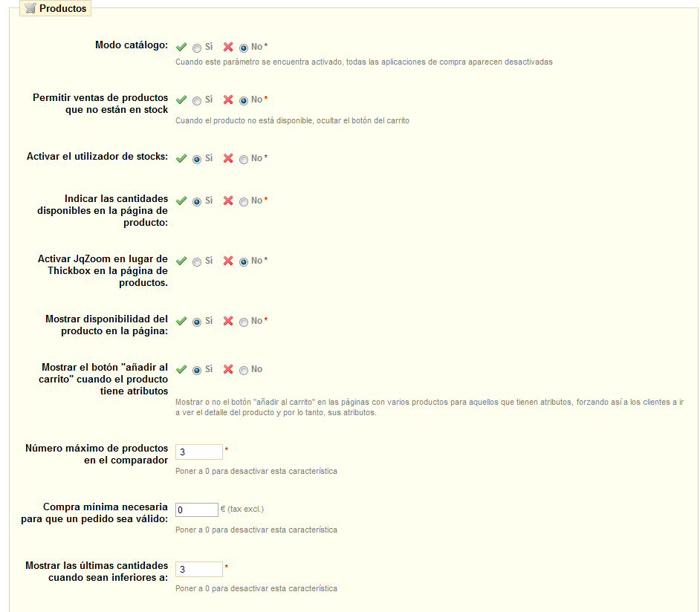Click the Modo catálogo label
This screenshot has height=612, width=700.
132,45
